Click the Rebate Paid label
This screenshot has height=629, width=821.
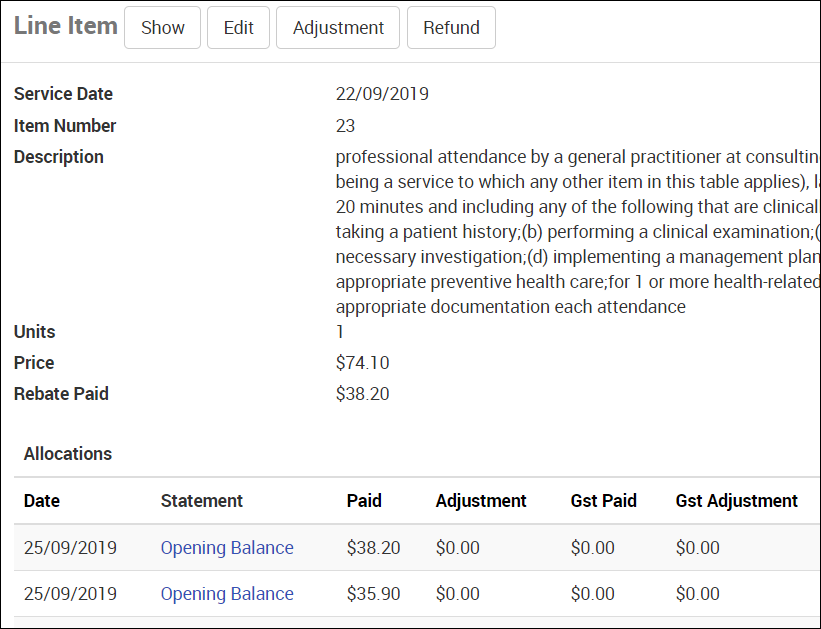pyautogui.click(x=61, y=394)
